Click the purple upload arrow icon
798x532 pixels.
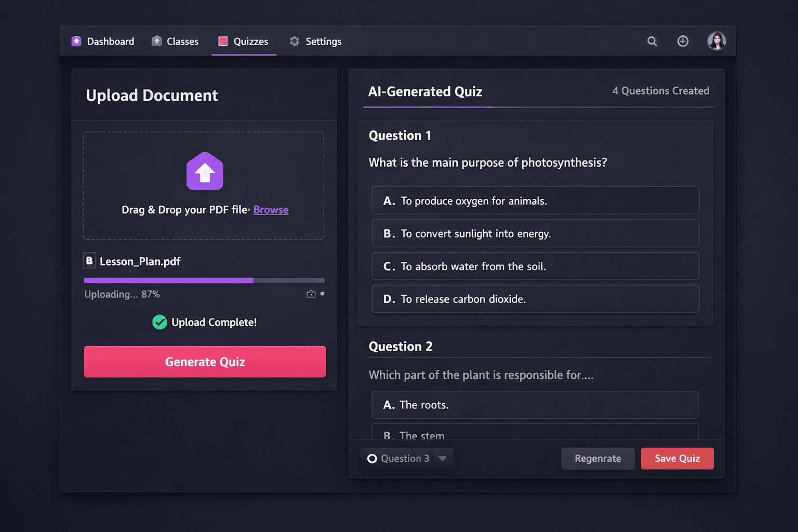pos(205,171)
